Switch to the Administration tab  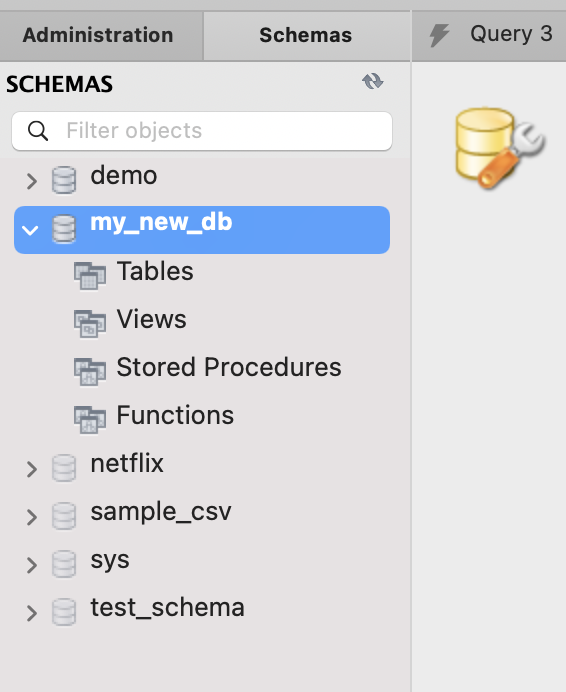click(98, 35)
